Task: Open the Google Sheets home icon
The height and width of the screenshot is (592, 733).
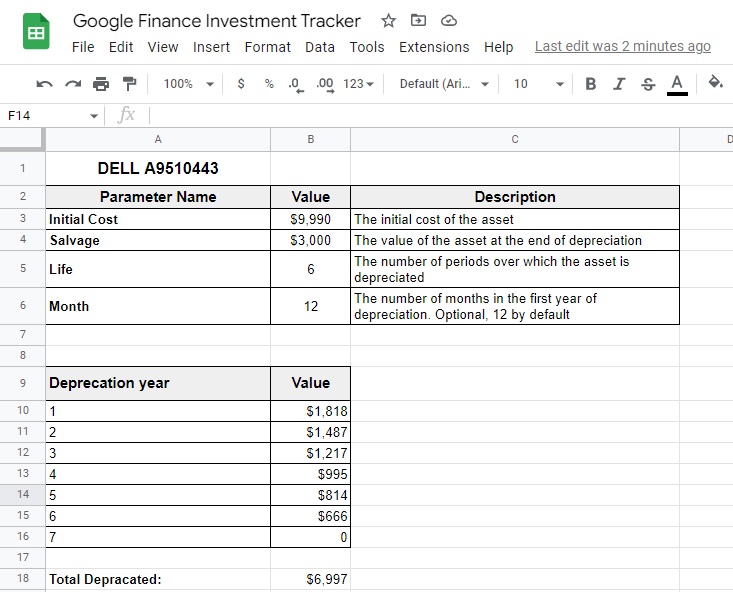Action: [36, 31]
